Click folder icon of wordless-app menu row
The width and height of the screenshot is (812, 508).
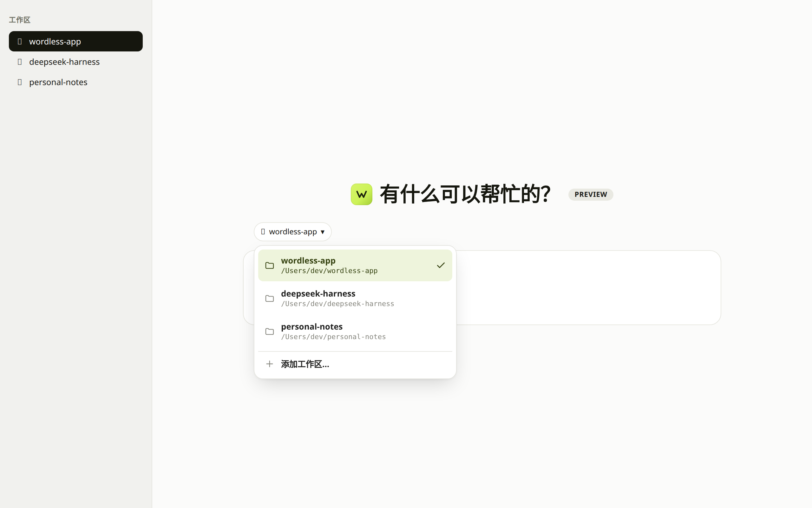269,265
